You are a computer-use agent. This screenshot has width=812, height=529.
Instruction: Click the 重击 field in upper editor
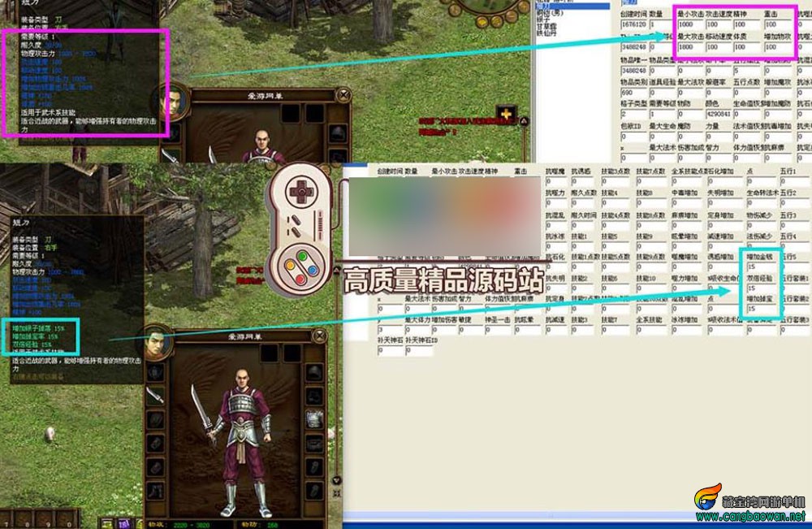(778, 24)
